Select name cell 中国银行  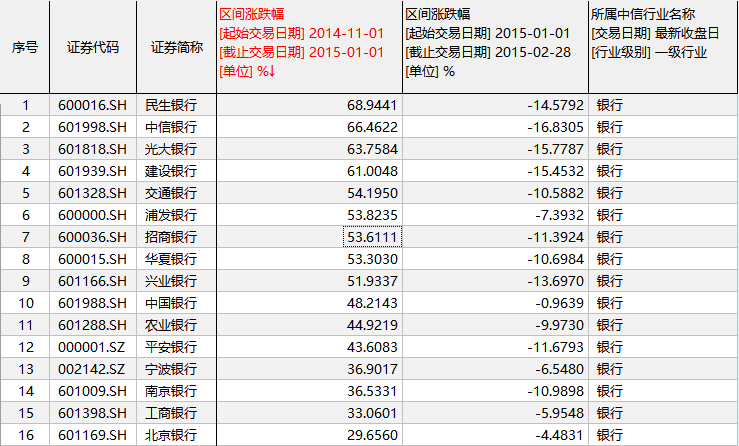point(177,303)
